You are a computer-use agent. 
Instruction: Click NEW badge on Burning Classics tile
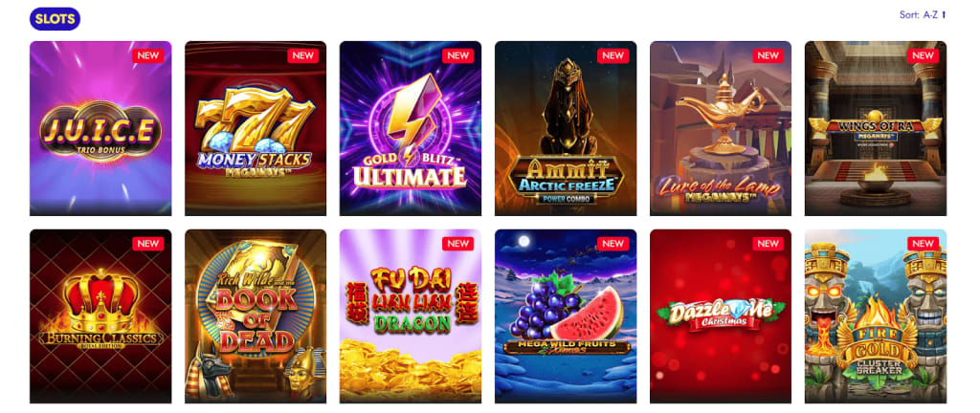click(x=148, y=244)
